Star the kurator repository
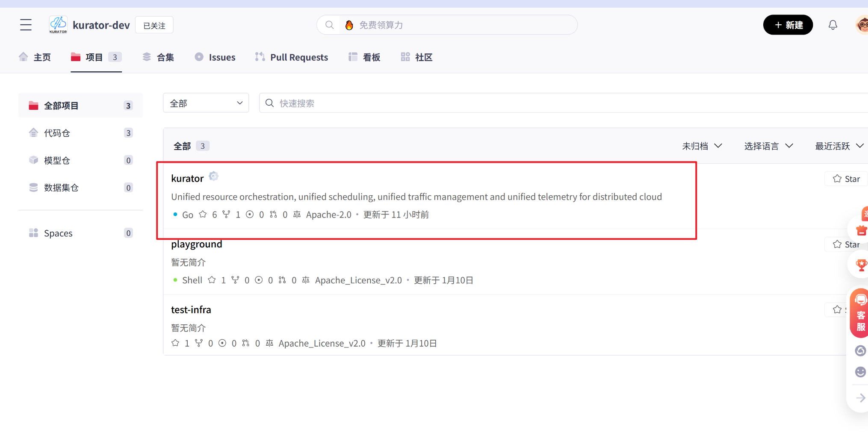 [846, 179]
